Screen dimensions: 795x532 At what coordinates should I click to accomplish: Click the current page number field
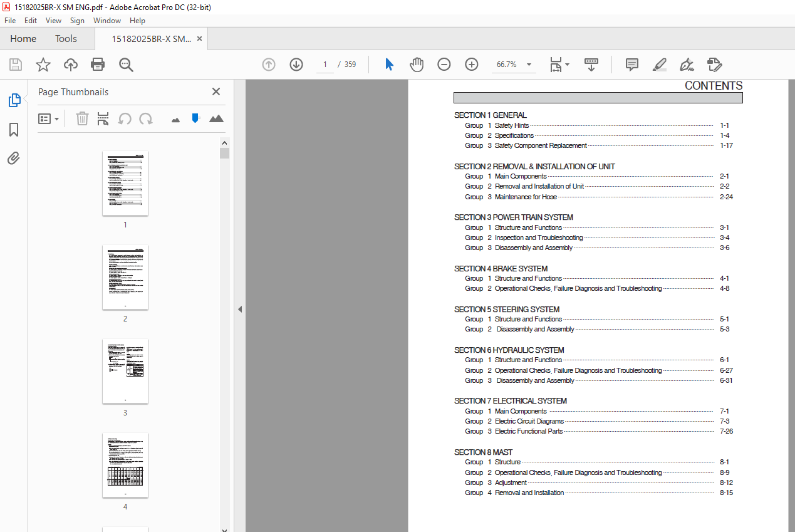(x=325, y=65)
